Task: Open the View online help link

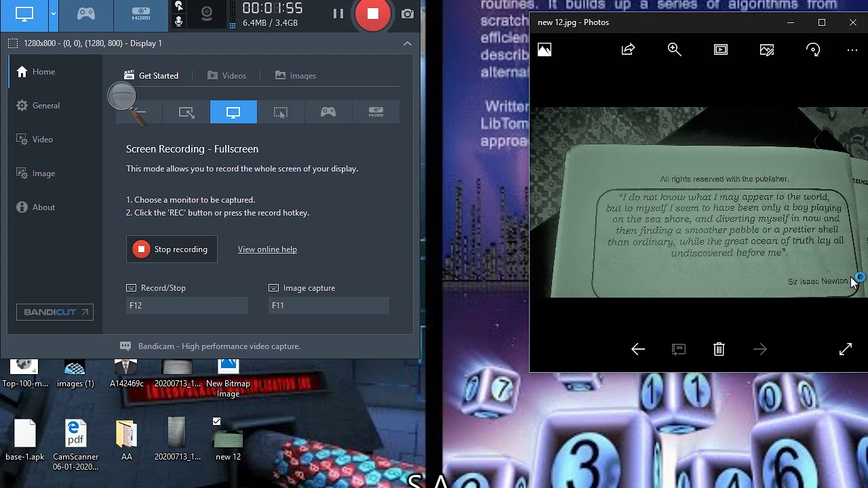Action: tap(267, 249)
